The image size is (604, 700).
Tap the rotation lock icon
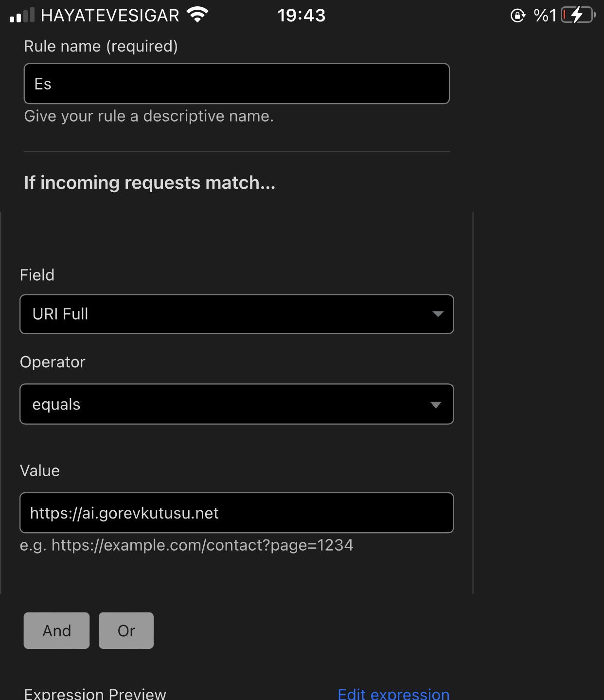click(x=517, y=16)
